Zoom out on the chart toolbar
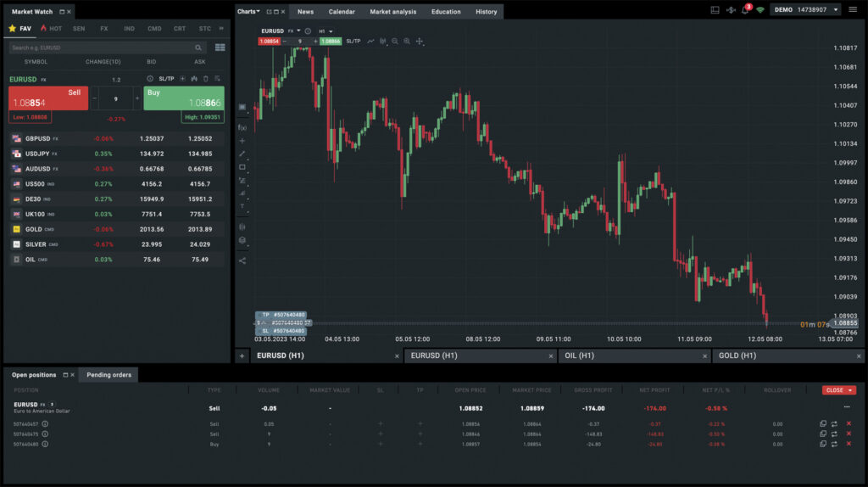This screenshot has width=868, height=487. [x=395, y=41]
